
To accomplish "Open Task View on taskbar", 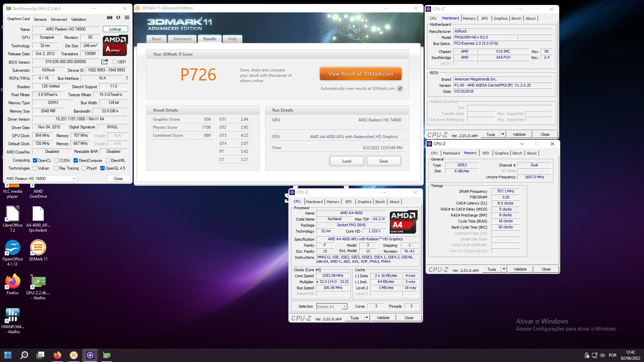I will point(41,355).
